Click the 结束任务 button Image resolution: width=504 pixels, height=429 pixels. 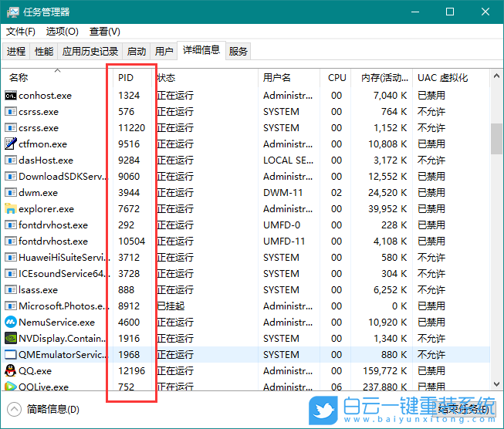click(x=464, y=409)
